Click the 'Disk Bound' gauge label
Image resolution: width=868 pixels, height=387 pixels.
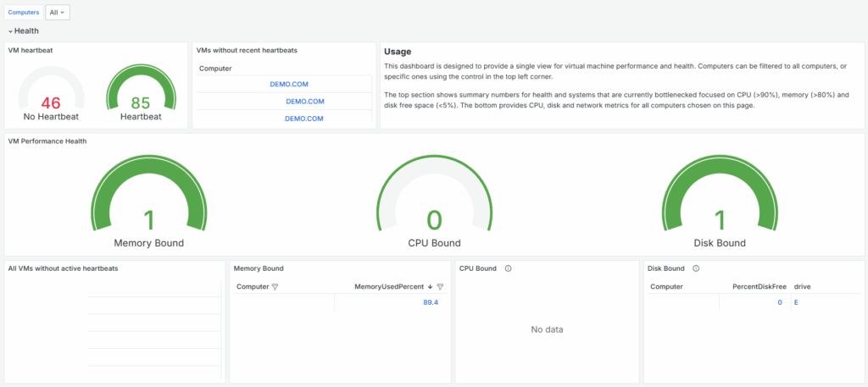coord(720,243)
